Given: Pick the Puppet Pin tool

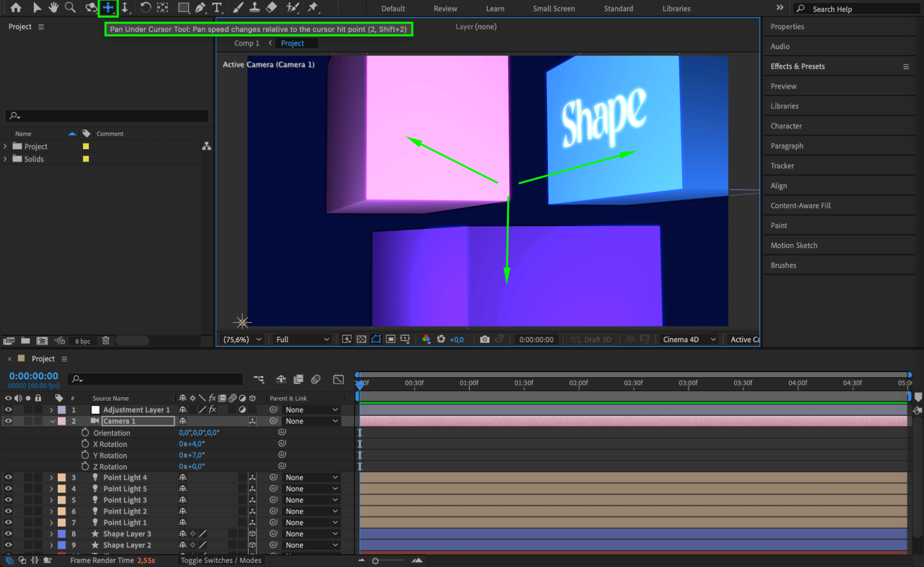Looking at the screenshot, I should coord(313,7).
